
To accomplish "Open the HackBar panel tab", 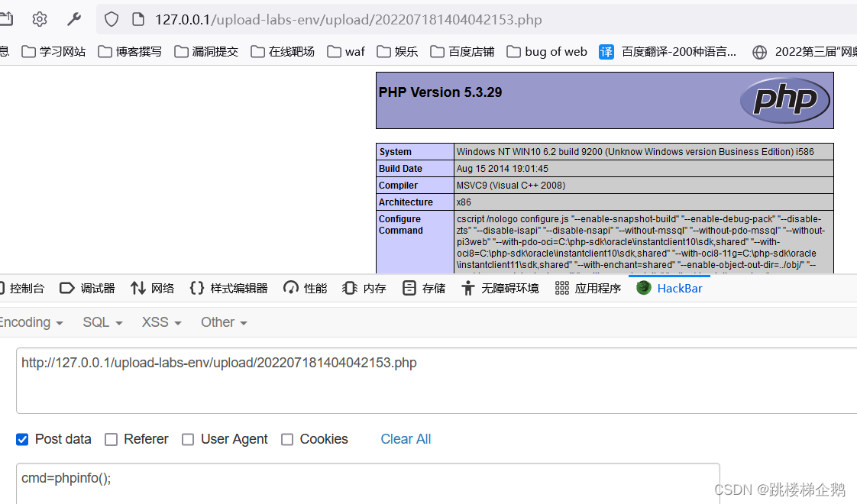I will (x=669, y=288).
